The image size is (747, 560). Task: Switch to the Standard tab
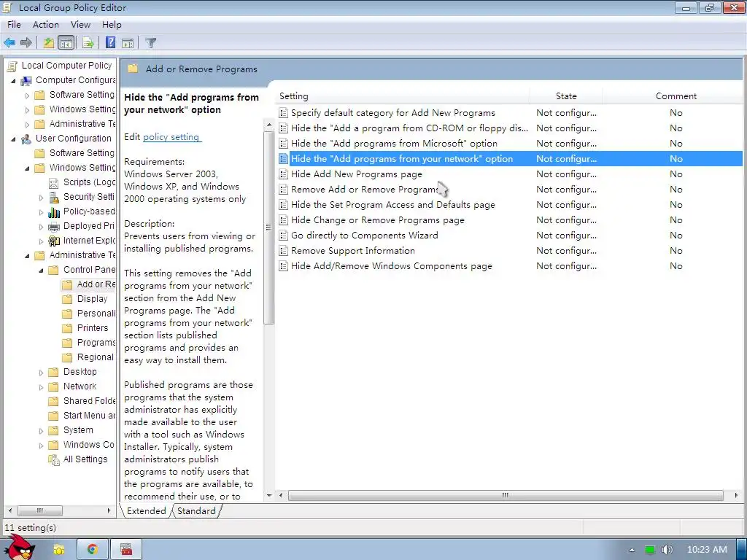coord(196,511)
